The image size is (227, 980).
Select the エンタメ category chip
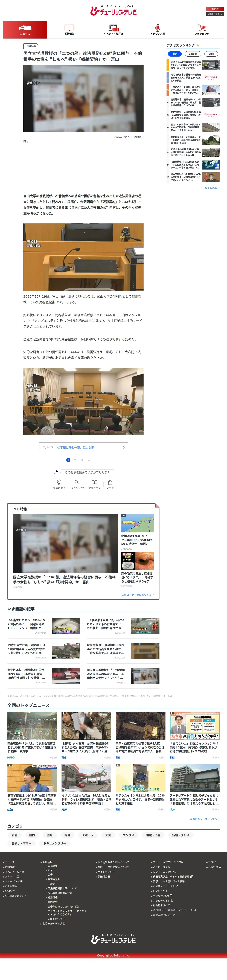(129, 835)
